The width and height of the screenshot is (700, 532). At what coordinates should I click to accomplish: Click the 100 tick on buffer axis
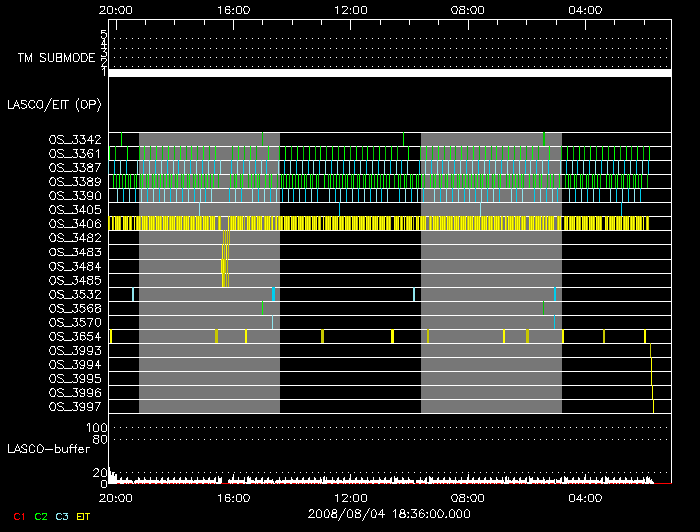click(100, 428)
